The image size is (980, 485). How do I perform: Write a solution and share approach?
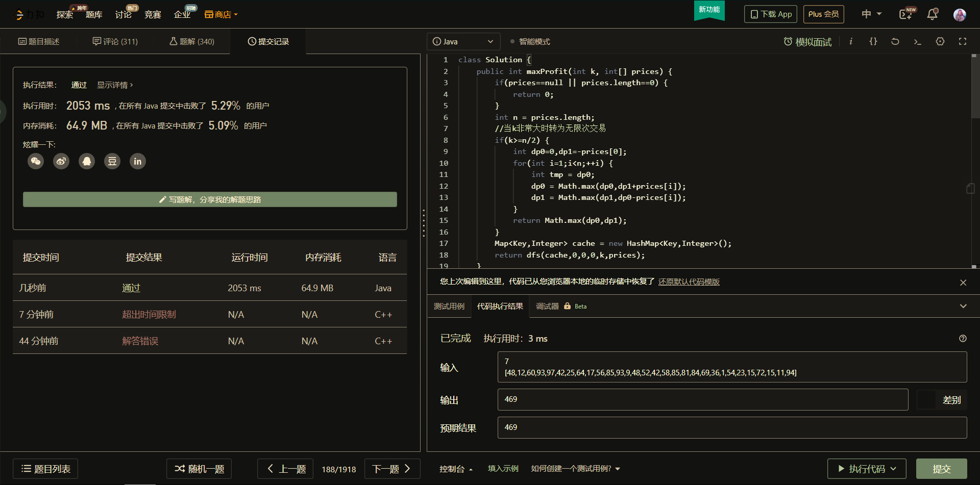point(210,199)
